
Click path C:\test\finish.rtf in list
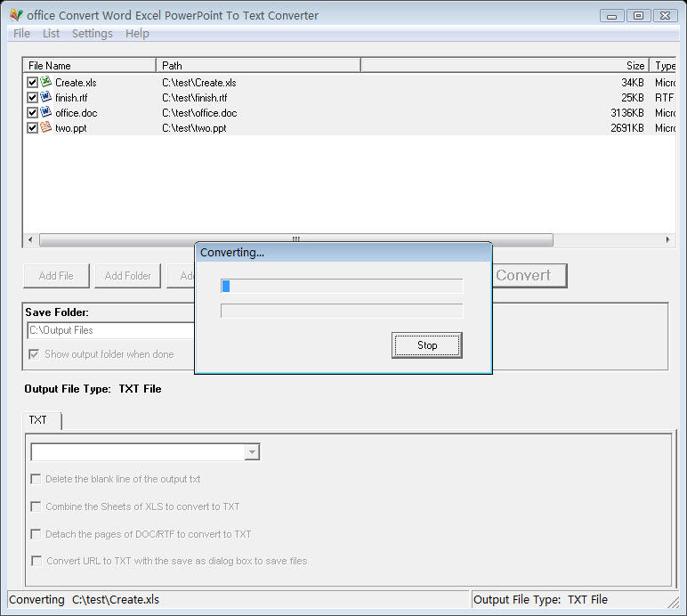(195, 98)
